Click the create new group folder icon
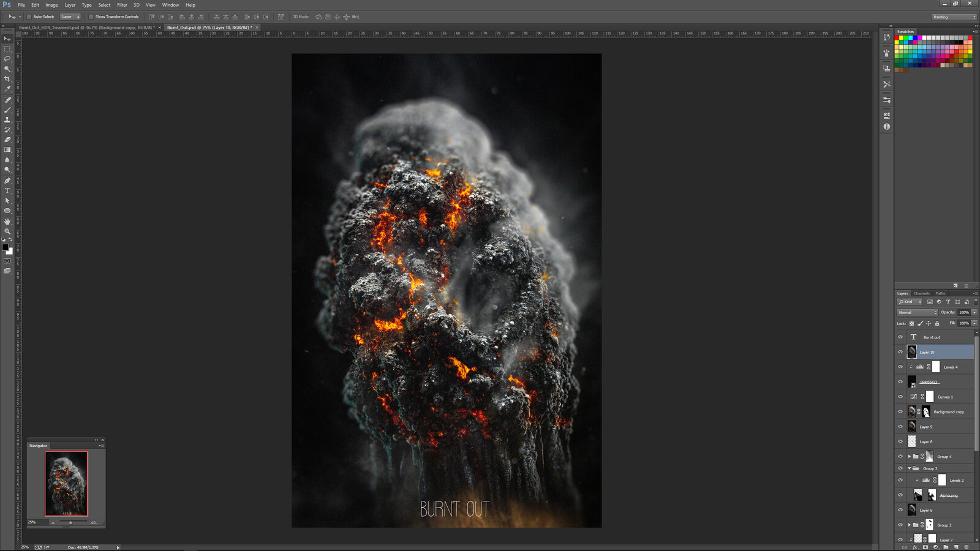This screenshot has height=551, width=980. click(x=946, y=547)
